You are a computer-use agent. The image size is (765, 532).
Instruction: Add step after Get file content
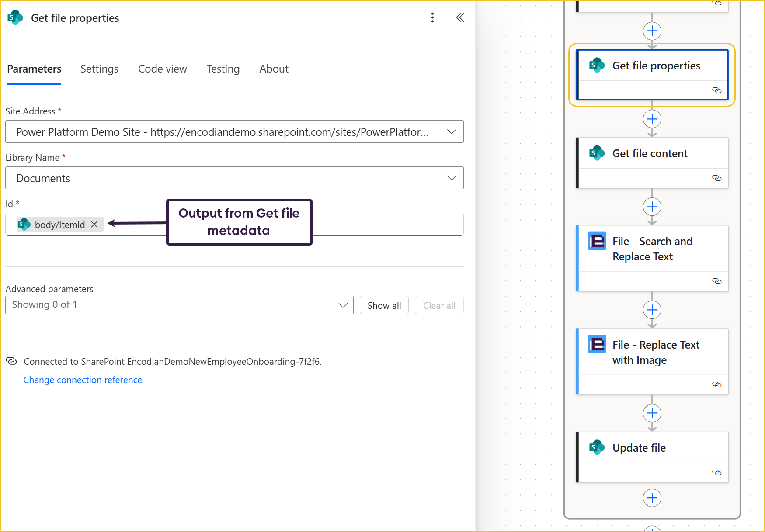pos(652,207)
